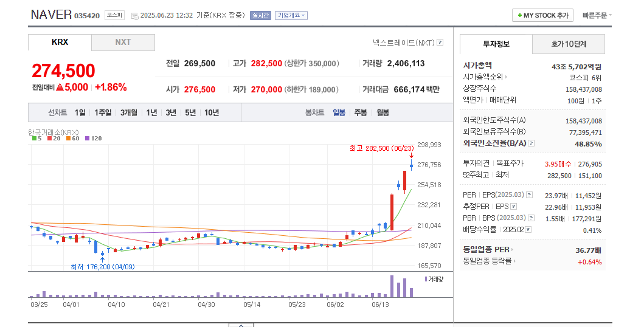This screenshot has height=327, width=644.
Task: Click the 고가 value 282,500
Action: pyautogui.click(x=266, y=64)
